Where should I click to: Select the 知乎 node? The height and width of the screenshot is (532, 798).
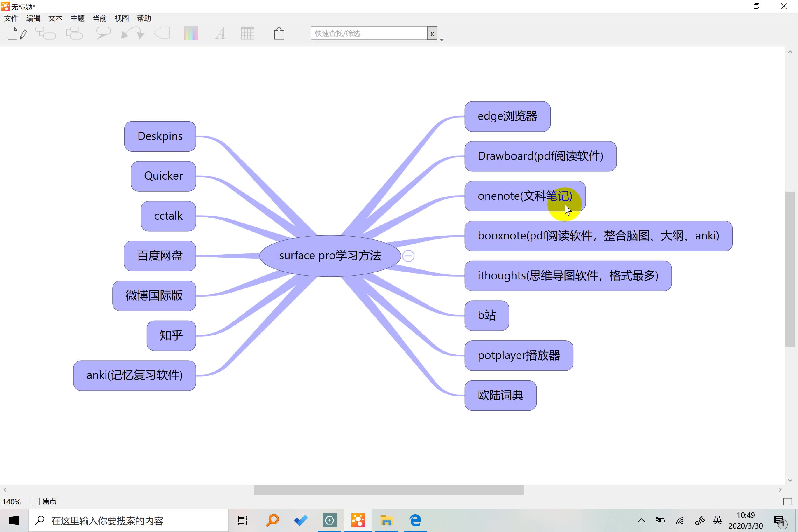171,335
